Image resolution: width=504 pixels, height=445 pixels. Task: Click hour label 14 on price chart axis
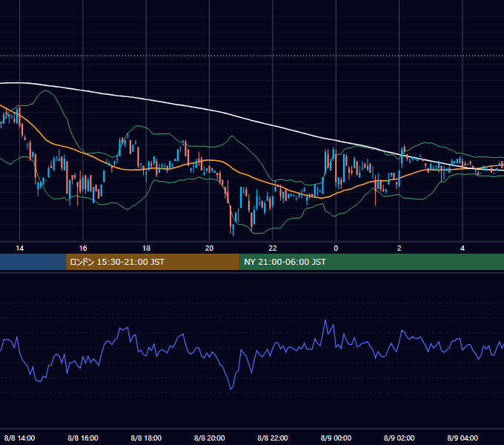pos(19,248)
